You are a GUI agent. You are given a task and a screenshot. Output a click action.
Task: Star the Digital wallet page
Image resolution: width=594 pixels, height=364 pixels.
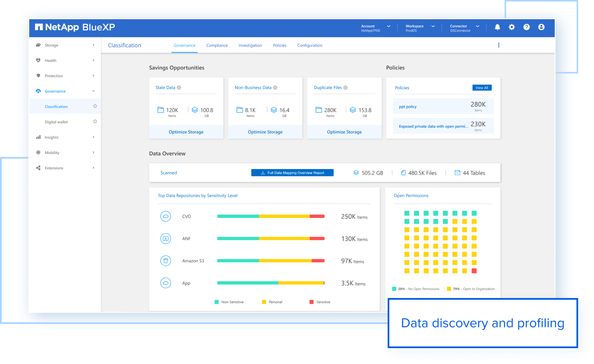(x=95, y=121)
